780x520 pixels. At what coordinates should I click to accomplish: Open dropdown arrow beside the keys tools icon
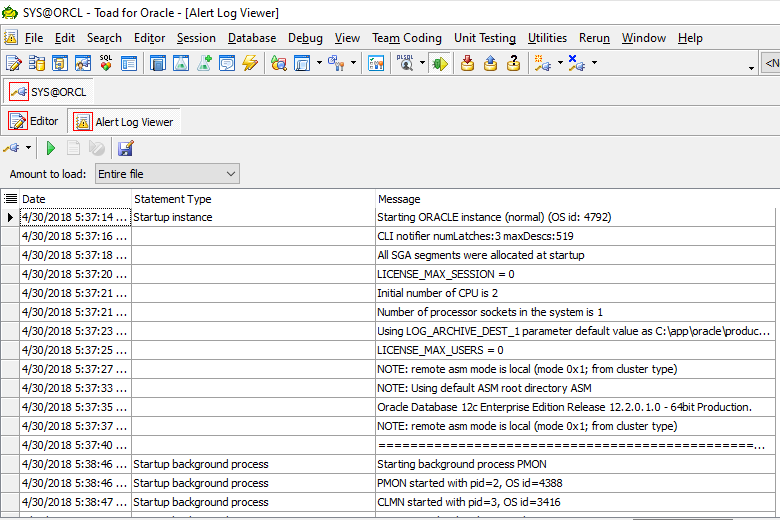coord(353,63)
